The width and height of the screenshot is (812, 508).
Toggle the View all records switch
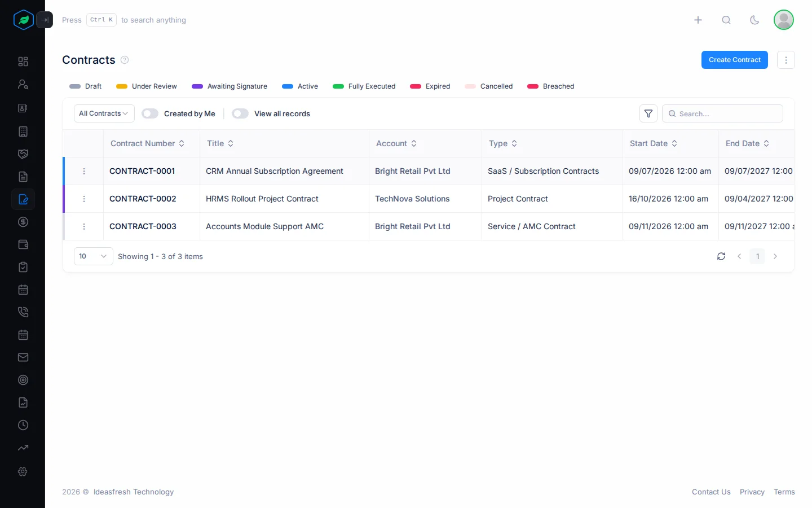point(240,113)
